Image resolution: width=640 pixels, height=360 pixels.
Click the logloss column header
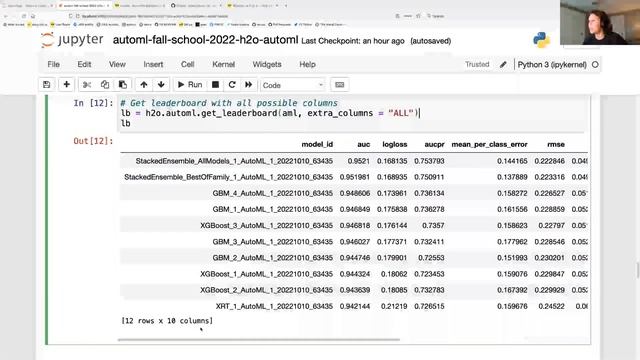395,144
